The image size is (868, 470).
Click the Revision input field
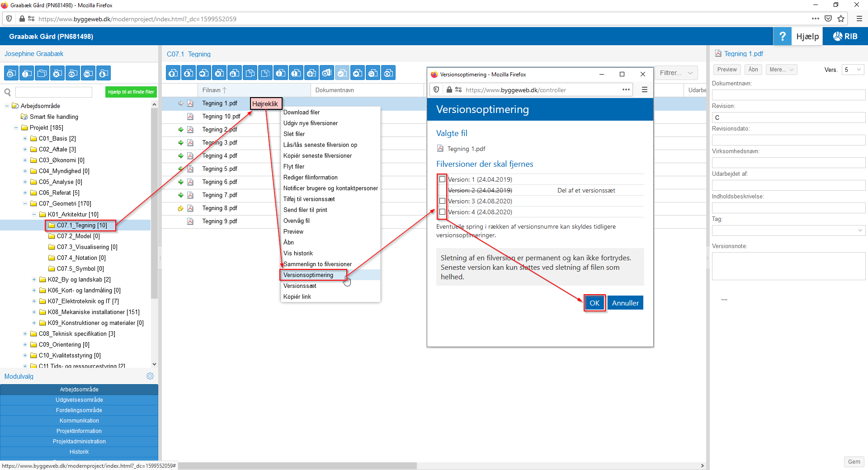coord(788,117)
